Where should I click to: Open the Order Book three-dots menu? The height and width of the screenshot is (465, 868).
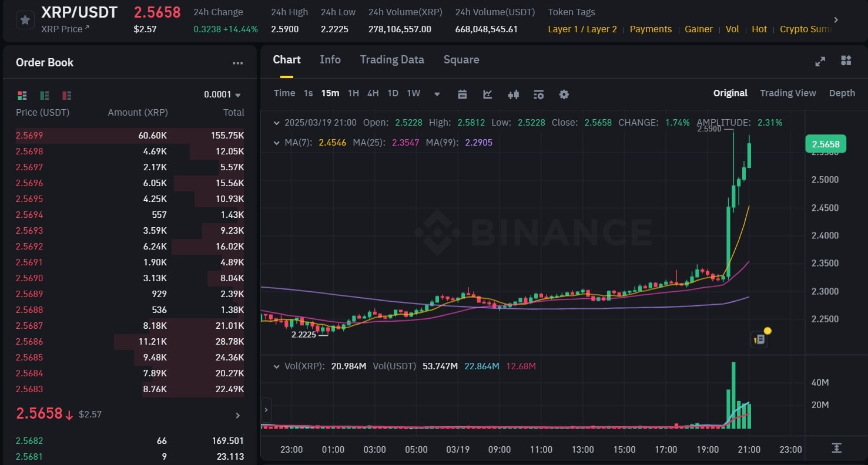click(237, 63)
